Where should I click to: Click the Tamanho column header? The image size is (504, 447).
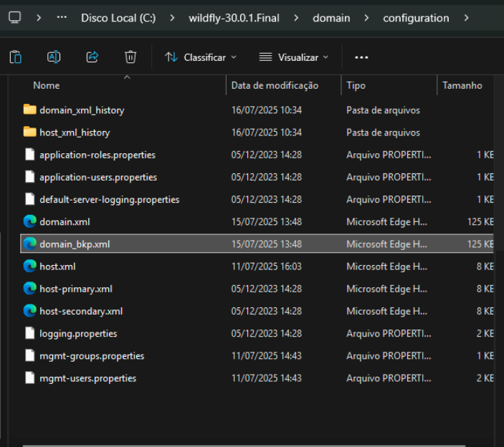click(x=462, y=85)
